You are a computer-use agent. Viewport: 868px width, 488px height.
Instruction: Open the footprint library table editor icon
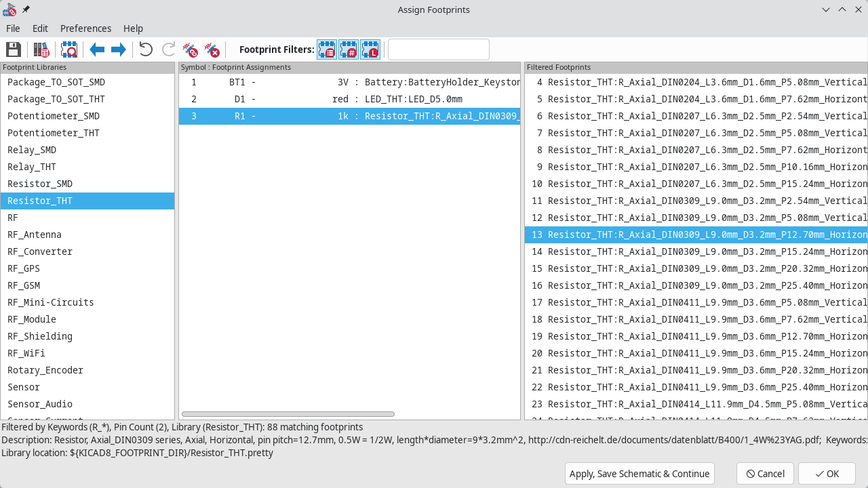41,49
